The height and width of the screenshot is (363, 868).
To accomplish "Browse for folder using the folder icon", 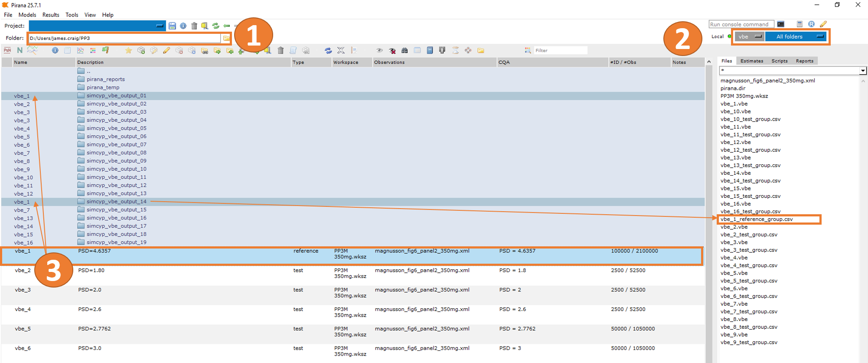I will pyautogui.click(x=226, y=38).
